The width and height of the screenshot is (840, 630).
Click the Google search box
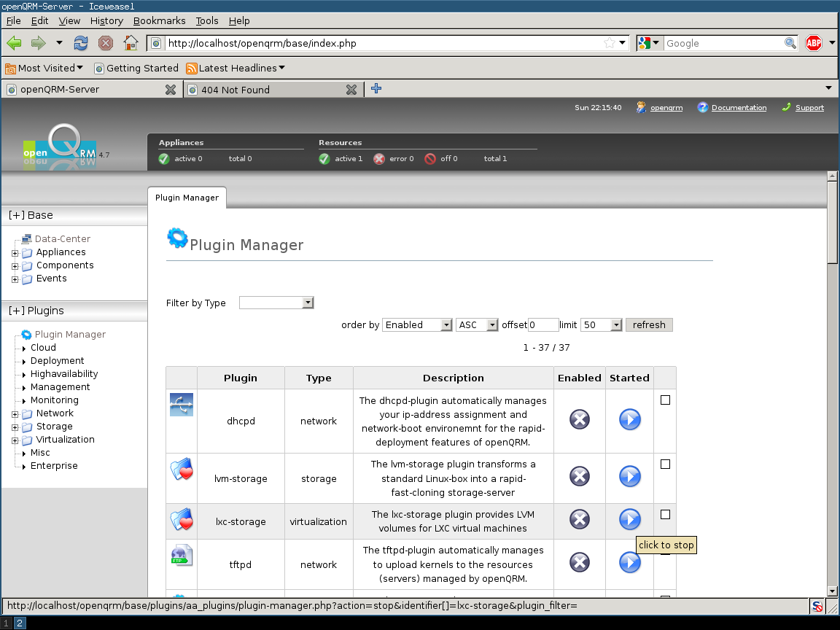click(723, 43)
